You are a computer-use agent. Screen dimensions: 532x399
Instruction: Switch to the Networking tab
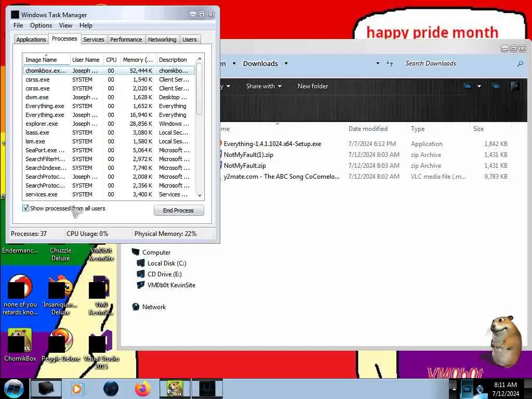coord(162,39)
